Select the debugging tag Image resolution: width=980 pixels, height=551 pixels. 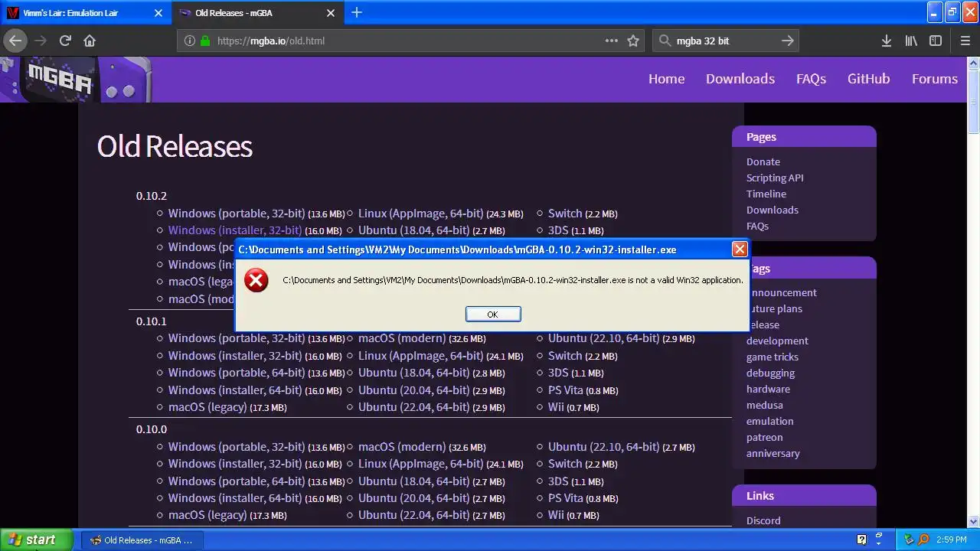[770, 373]
